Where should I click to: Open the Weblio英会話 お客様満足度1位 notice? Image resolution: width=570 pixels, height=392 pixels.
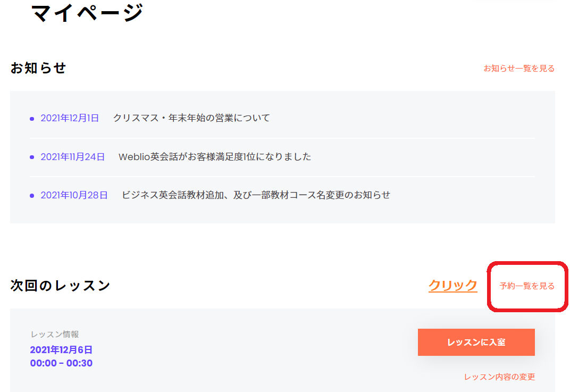(x=215, y=157)
